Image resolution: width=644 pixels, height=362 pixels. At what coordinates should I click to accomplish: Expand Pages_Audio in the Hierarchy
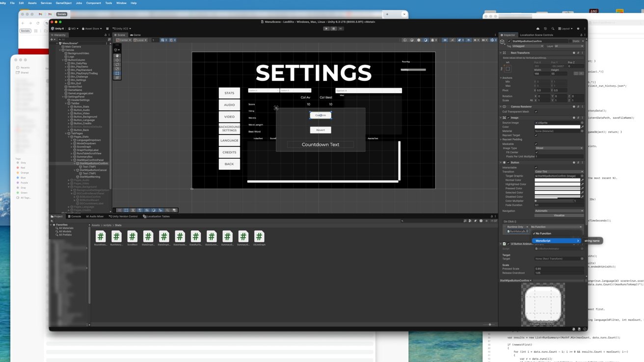(x=68, y=180)
